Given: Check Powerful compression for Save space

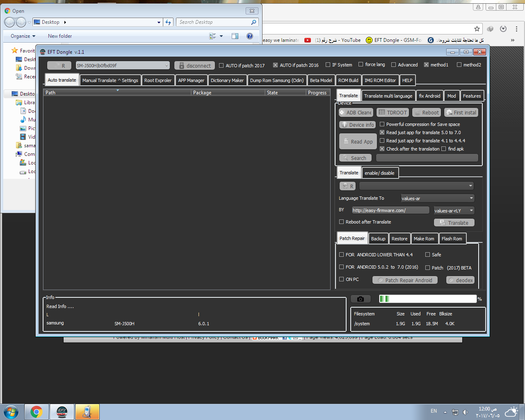Looking at the screenshot, I should [x=382, y=124].
